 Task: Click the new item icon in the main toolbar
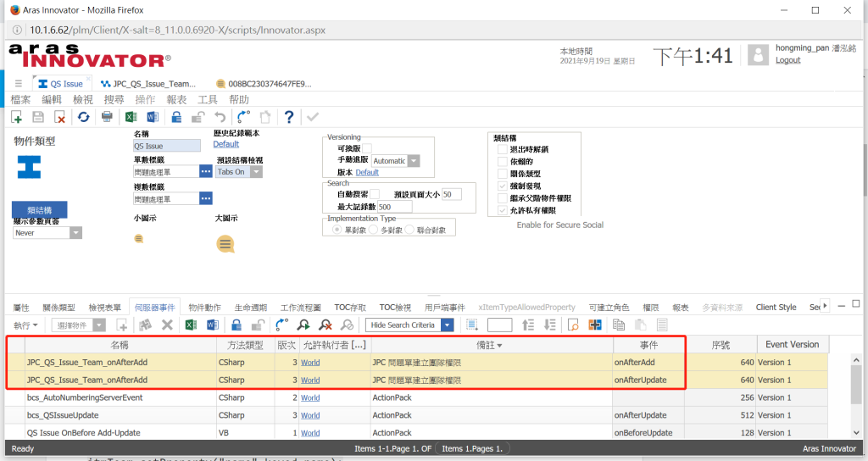pos(17,117)
